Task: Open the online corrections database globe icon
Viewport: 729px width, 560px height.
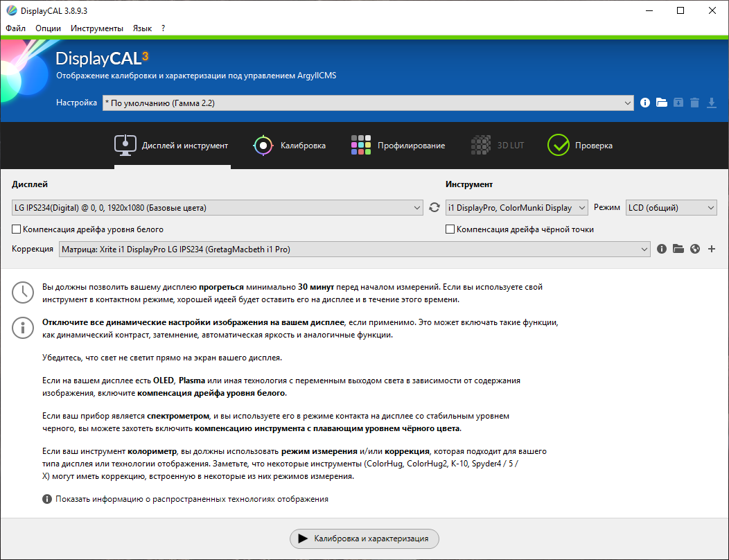Action: click(695, 249)
